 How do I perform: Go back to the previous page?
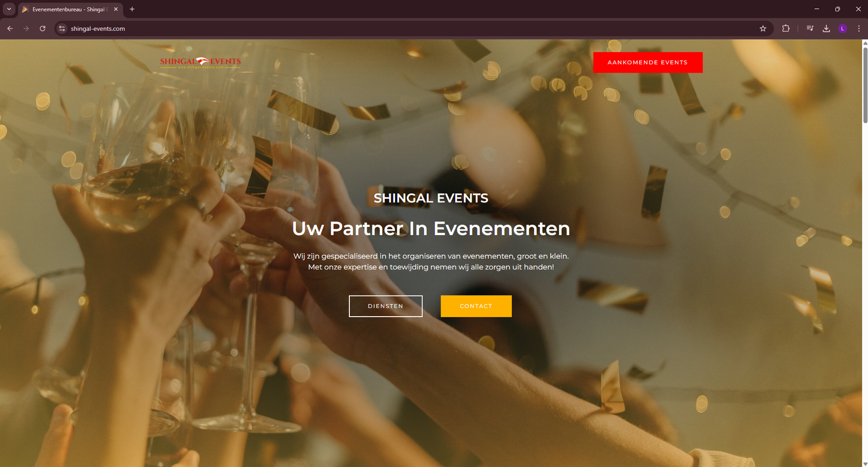coord(10,28)
